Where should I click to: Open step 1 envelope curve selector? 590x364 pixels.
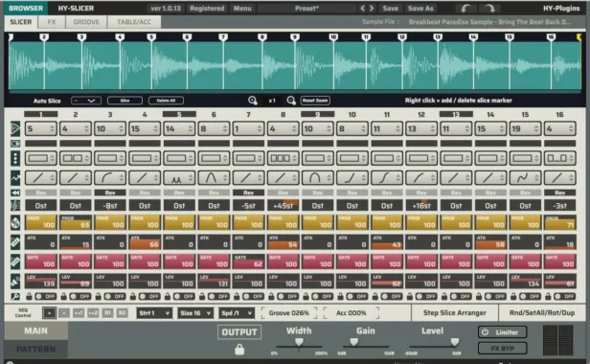(40, 177)
